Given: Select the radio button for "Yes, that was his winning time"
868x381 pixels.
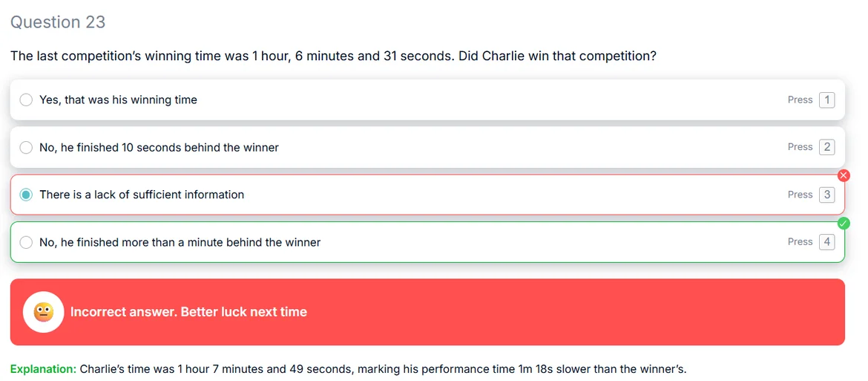Looking at the screenshot, I should [26, 100].
